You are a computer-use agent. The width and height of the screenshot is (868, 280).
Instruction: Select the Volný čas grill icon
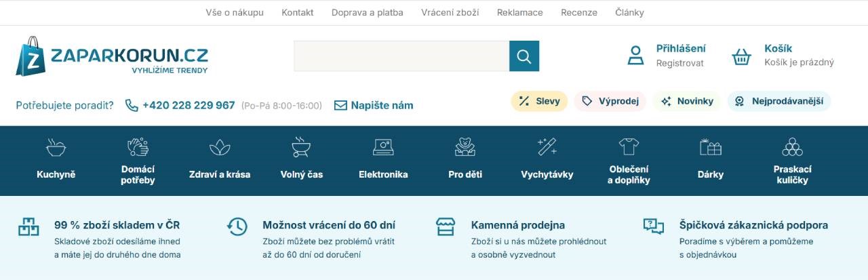tap(301, 147)
